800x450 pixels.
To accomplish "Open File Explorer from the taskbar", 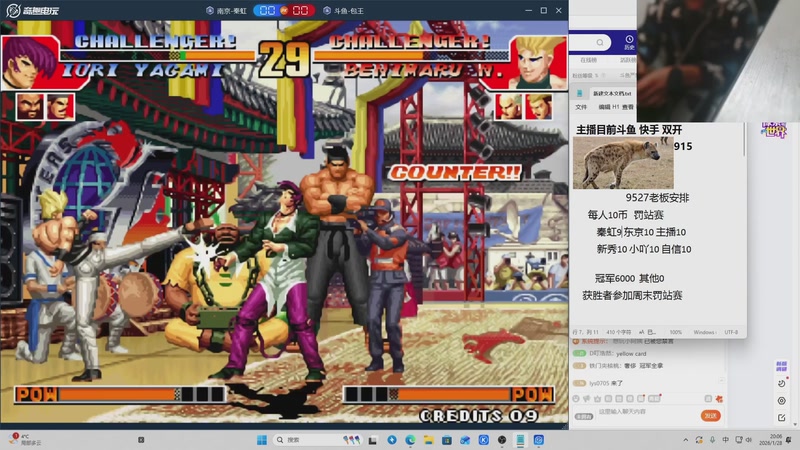I will pos(428,440).
